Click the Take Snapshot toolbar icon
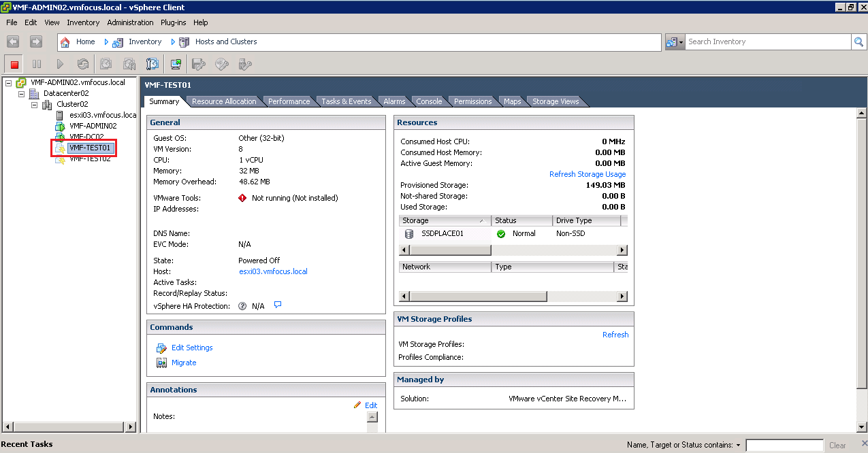This screenshot has height=453, width=868. pos(106,65)
